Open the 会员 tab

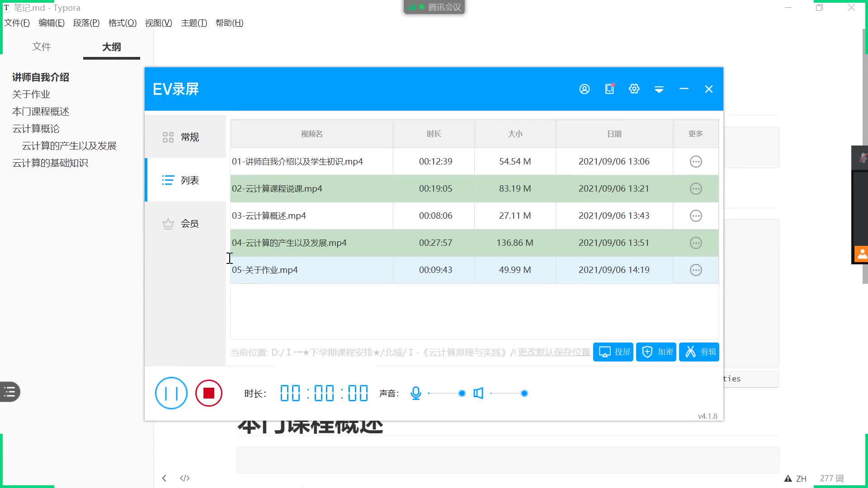coord(185,224)
